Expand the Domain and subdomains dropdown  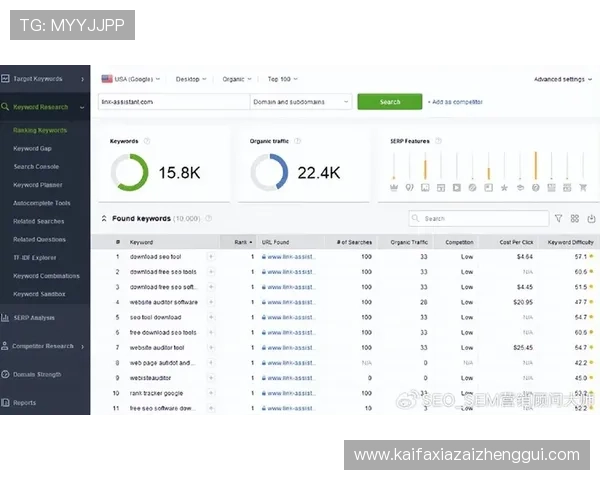pos(300,102)
